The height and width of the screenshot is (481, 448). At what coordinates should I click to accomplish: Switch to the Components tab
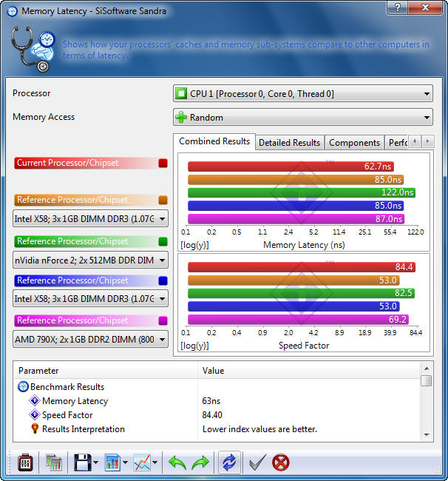354,143
